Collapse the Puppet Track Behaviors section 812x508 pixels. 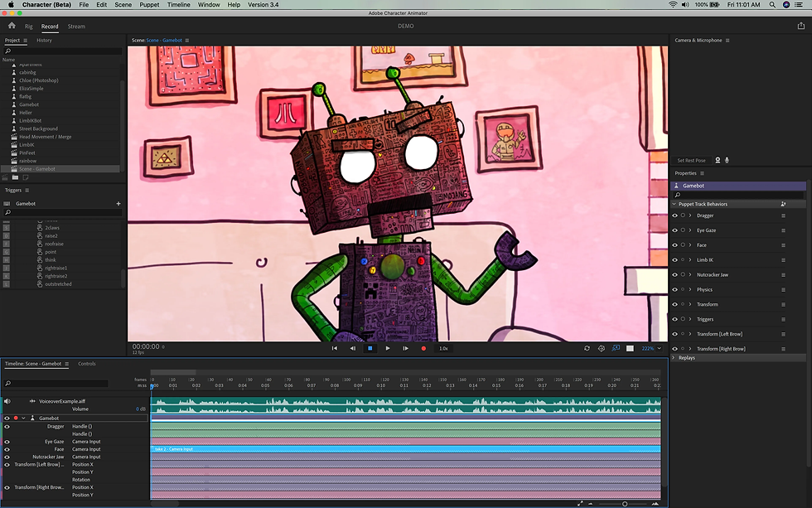[x=674, y=204]
